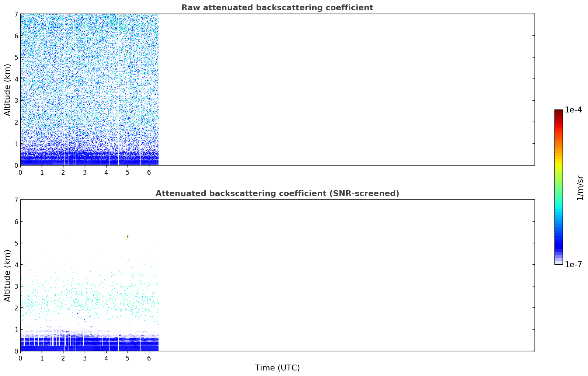Image resolution: width=588 pixels, height=376 pixels.
Task: Click the "Raw attenuated backscattering coefficient" title
Action: (x=277, y=8)
